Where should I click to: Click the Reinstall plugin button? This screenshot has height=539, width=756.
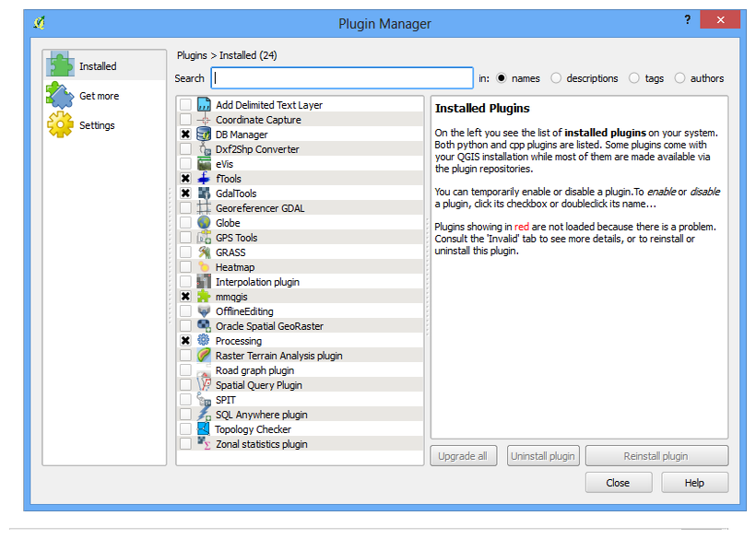coord(656,456)
